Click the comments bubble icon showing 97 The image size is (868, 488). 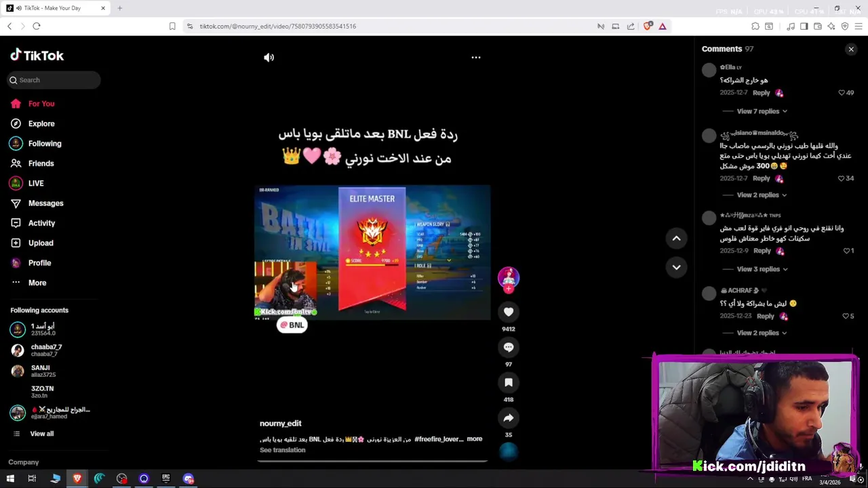click(509, 347)
